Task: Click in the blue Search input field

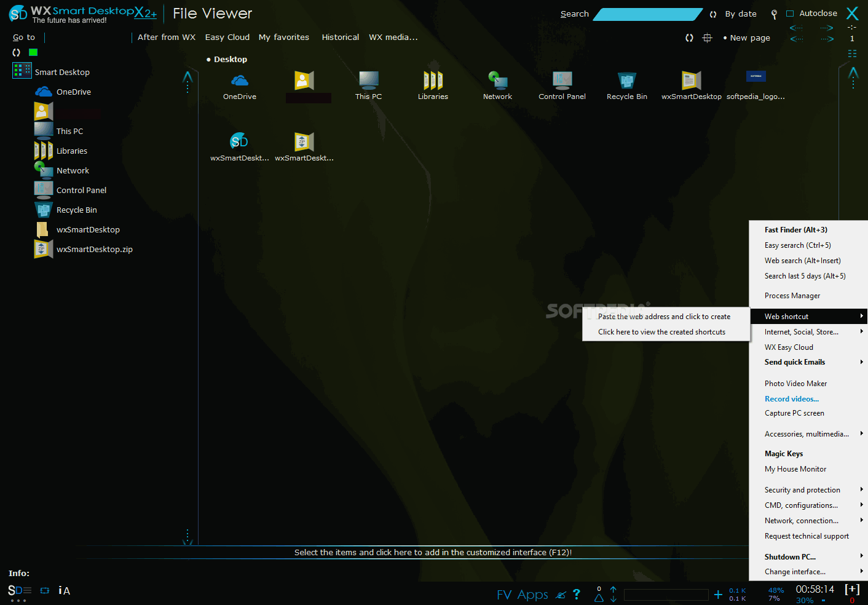Action: (647, 14)
